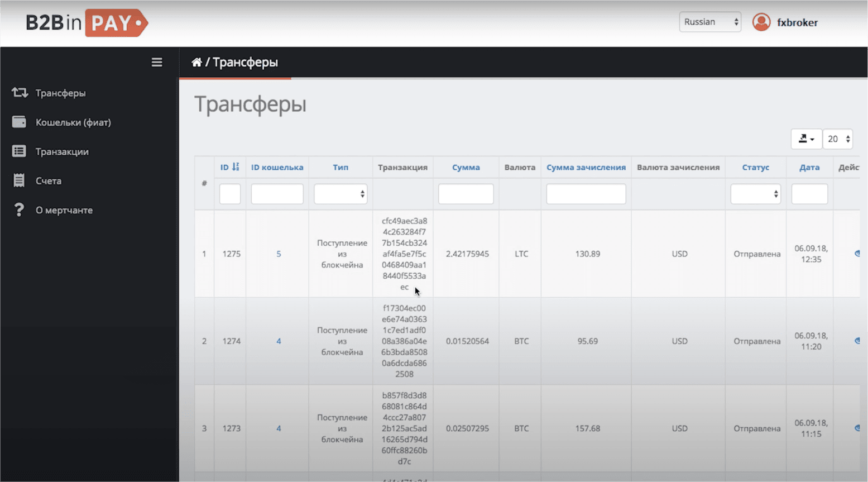Click the transaction hash starting b857f8d3d8
The image size is (868, 482).
(404, 428)
